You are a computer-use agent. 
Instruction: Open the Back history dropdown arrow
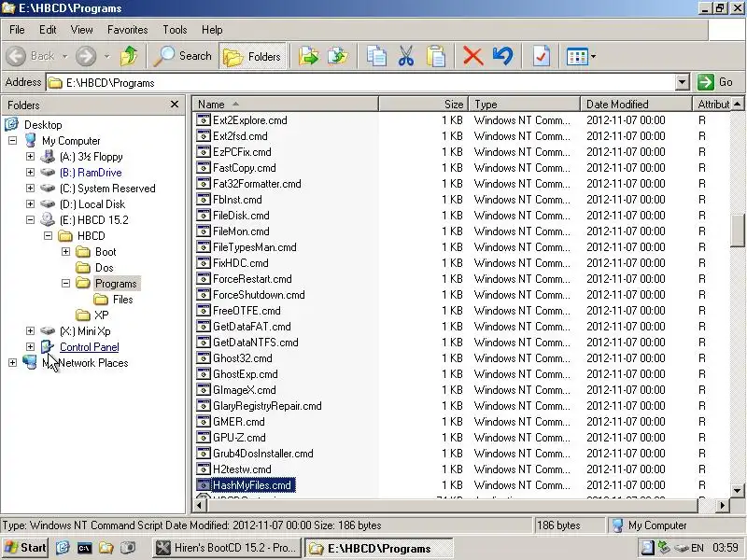[64, 56]
